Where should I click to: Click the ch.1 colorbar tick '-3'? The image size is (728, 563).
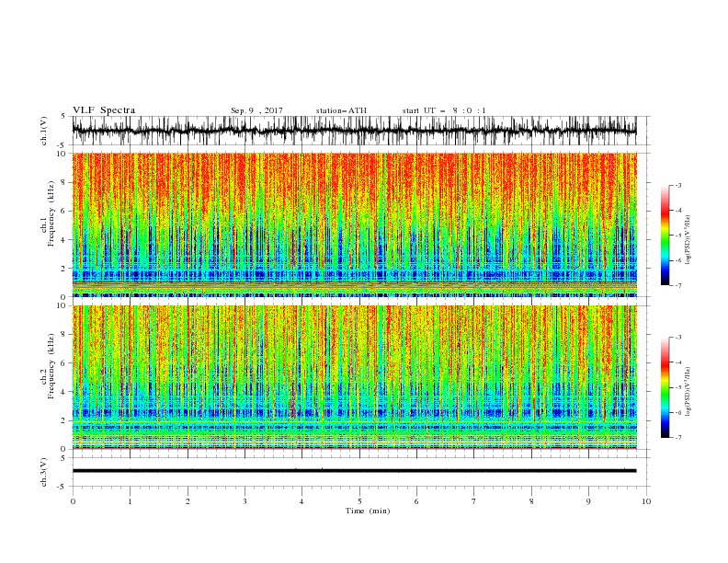(x=677, y=185)
